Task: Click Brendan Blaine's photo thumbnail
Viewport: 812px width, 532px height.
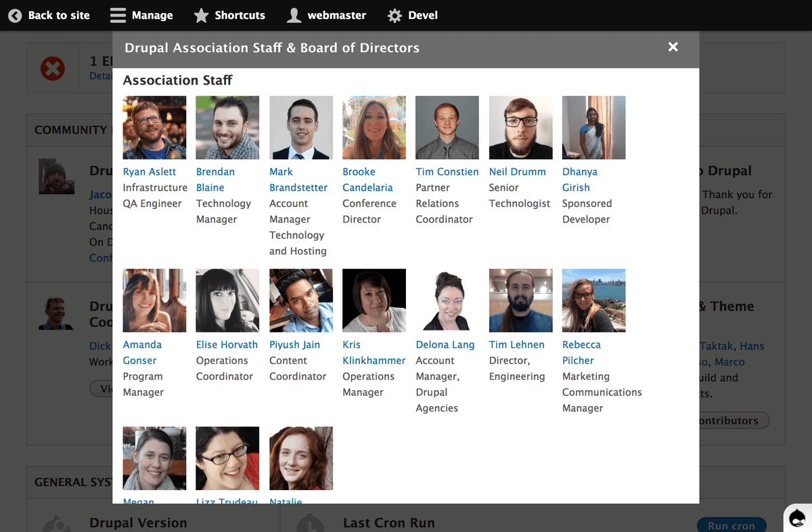Action: [x=227, y=127]
